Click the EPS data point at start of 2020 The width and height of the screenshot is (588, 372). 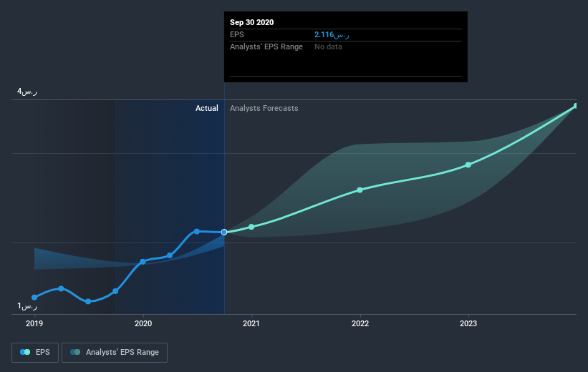tap(143, 262)
